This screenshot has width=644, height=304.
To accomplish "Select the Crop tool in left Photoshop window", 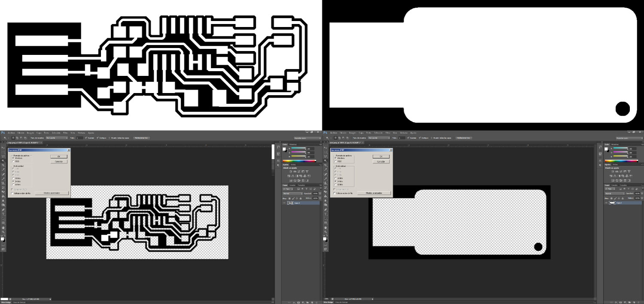I will [x=3, y=165].
